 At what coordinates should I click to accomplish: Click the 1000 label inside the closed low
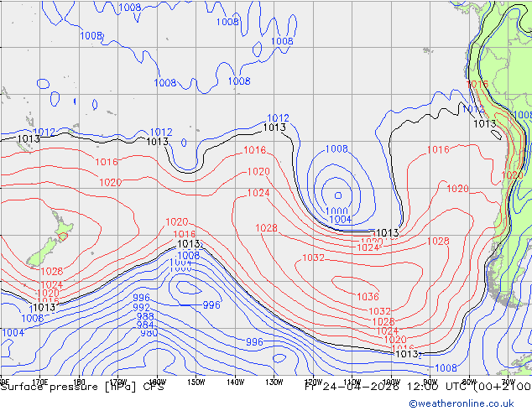point(336,211)
